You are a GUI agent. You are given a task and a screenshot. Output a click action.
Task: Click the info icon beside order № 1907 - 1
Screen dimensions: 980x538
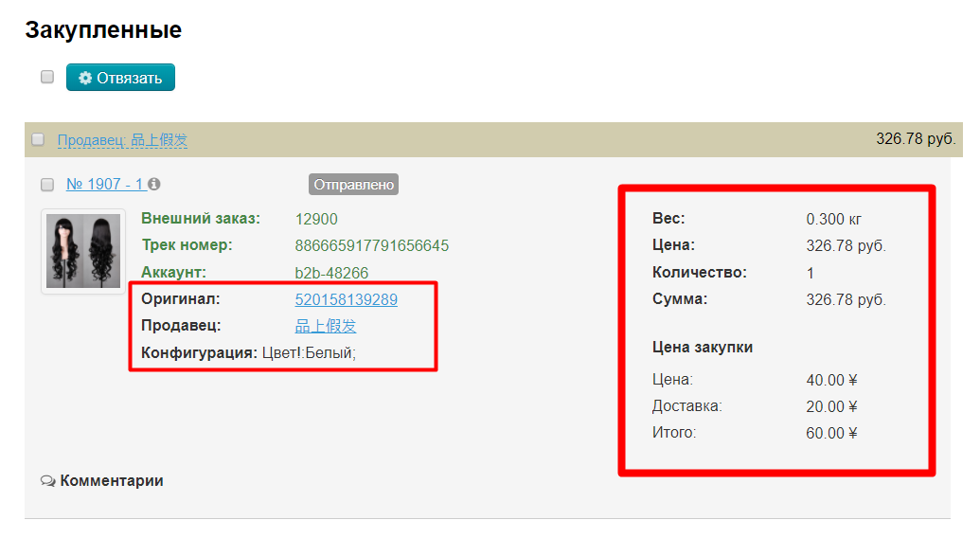(154, 185)
